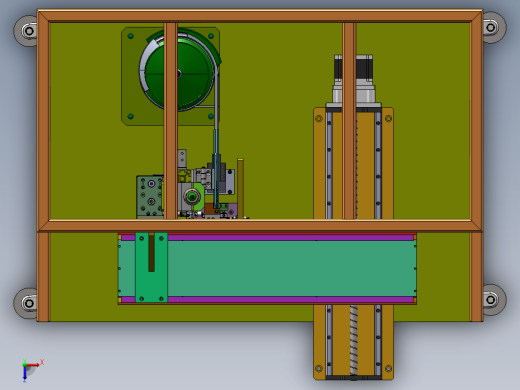Select the top horizontal orange frame beam

[x=260, y=16]
